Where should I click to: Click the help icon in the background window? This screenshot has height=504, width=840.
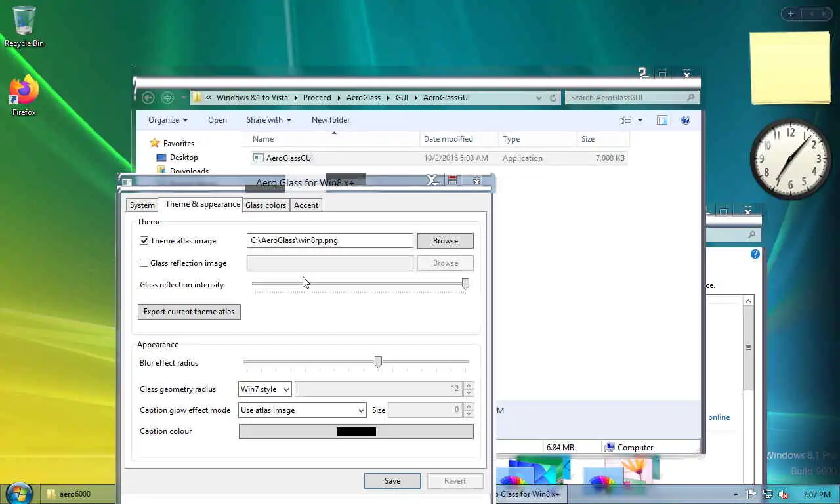(755, 254)
